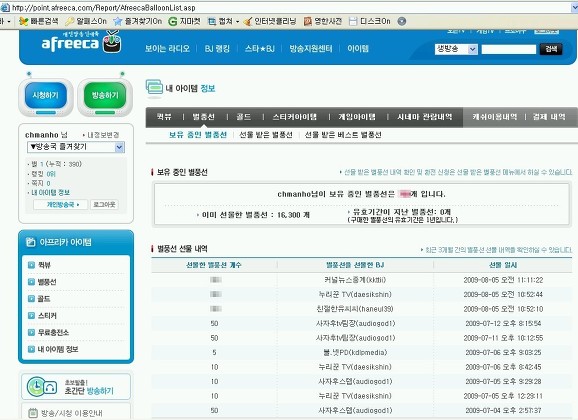
Task: Open 아이템 in the top navigation
Action: (x=358, y=49)
